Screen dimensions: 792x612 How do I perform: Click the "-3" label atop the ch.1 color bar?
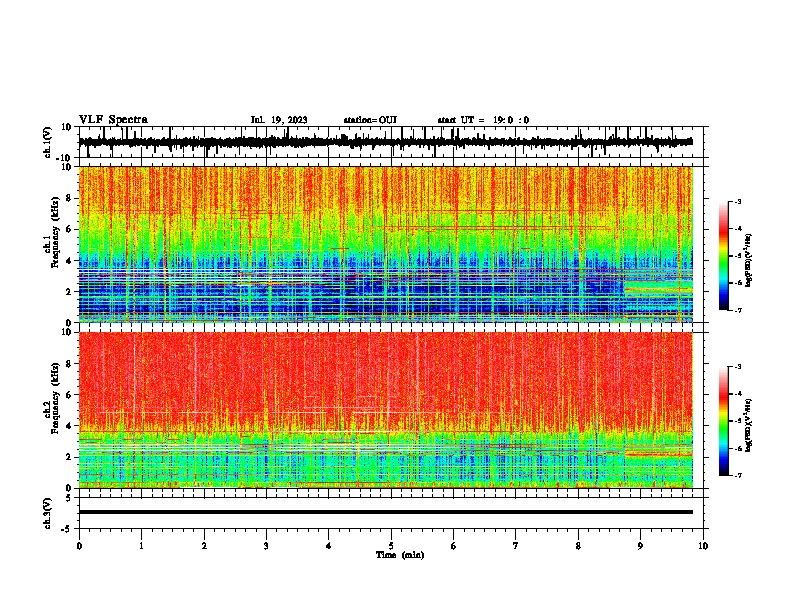click(737, 201)
